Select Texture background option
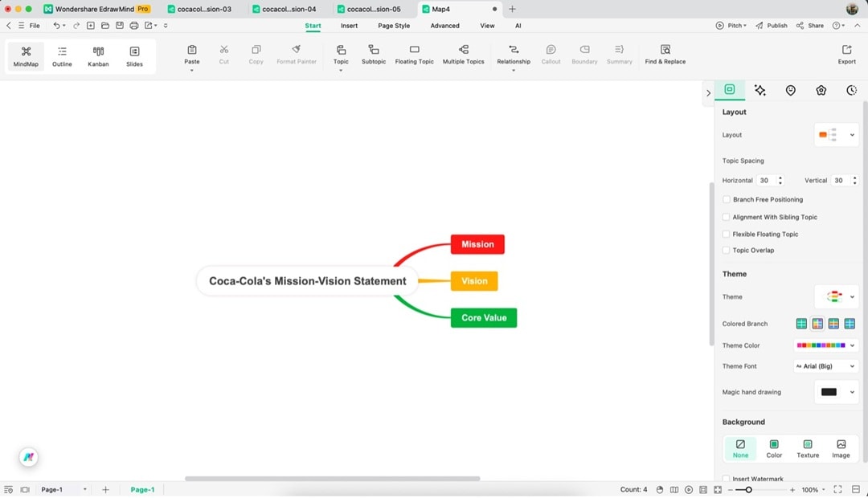This screenshot has height=498, width=868. 808,448
